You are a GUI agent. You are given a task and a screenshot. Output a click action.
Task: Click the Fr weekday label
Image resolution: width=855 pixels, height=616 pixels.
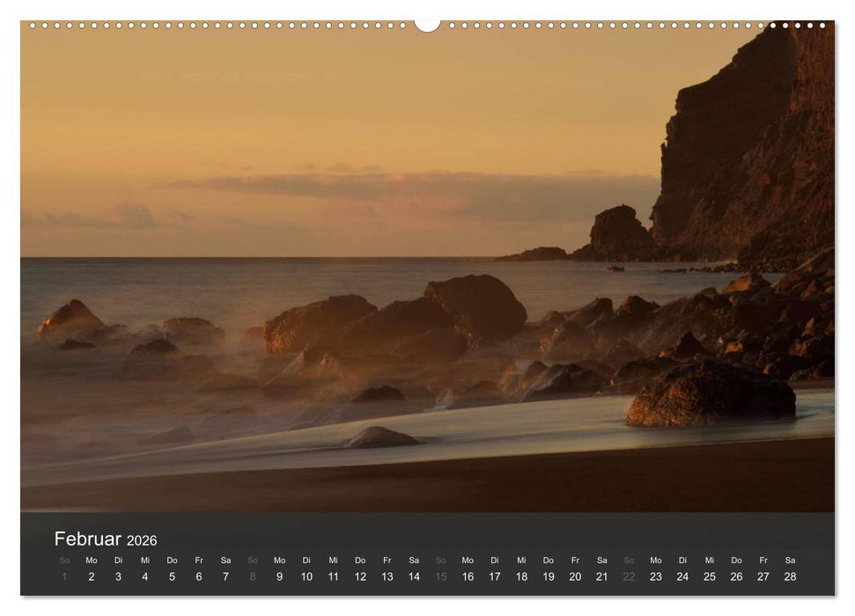point(198,560)
